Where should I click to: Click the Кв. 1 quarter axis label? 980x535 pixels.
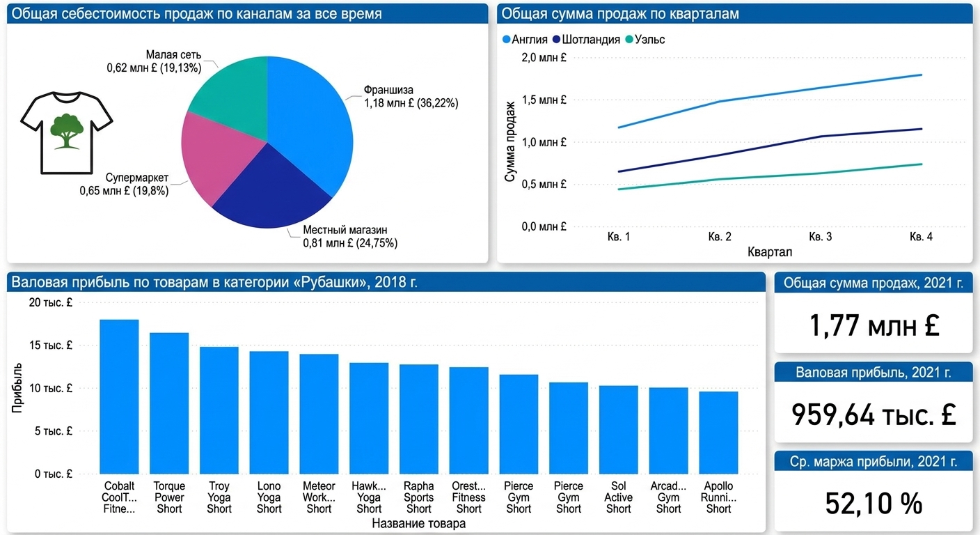click(x=619, y=237)
